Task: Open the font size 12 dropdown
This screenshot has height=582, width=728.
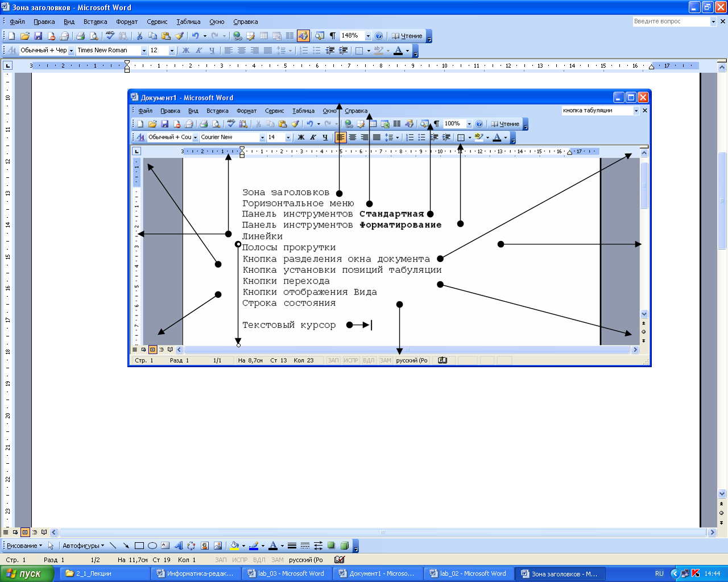Action: pyautogui.click(x=172, y=51)
